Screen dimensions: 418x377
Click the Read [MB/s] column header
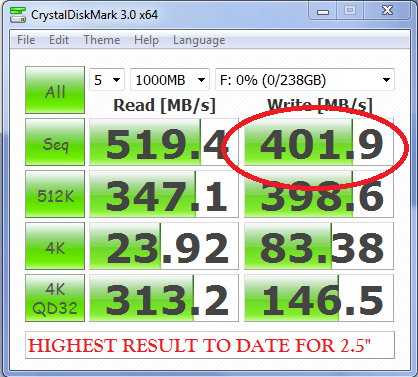coord(164,106)
